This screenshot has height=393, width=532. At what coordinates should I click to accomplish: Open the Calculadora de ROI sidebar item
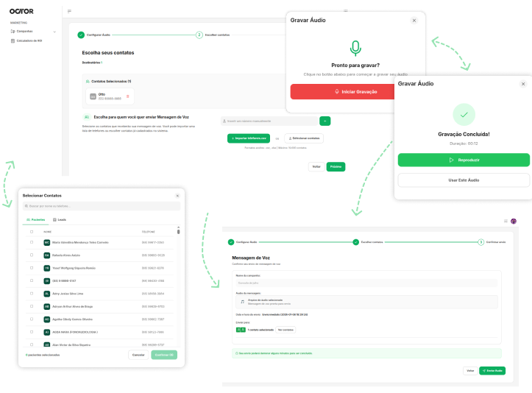pos(29,40)
